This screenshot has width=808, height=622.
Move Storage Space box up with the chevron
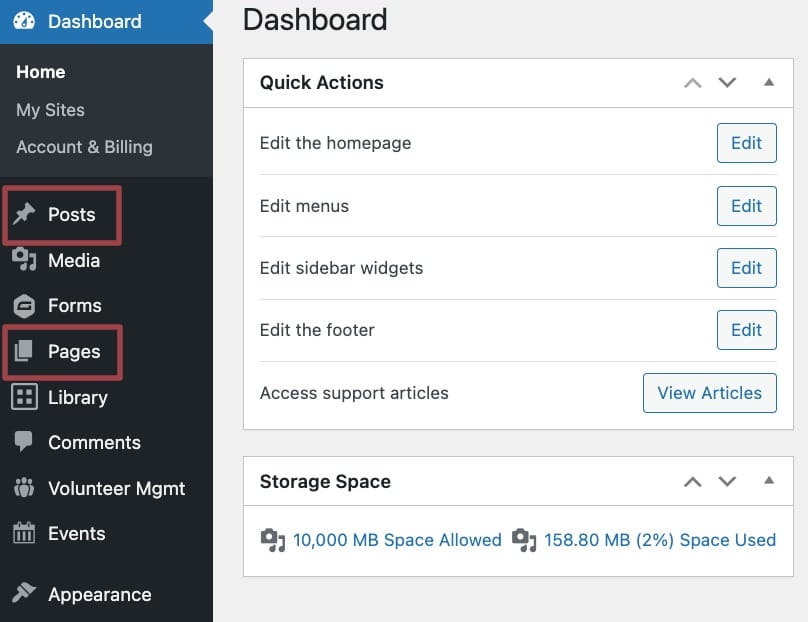pyautogui.click(x=693, y=481)
